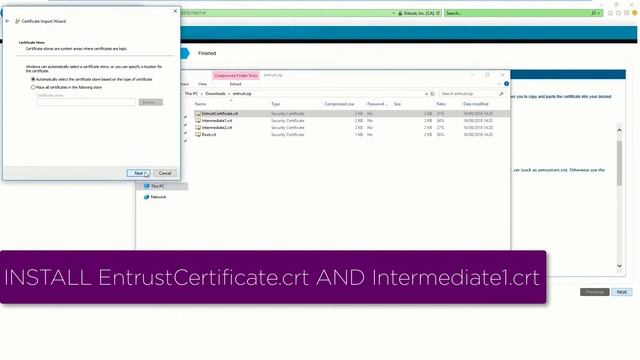Image resolution: width=640 pixels, height=360 pixels.
Task: Click This PC in the address breadcrumb
Action: tap(191, 94)
